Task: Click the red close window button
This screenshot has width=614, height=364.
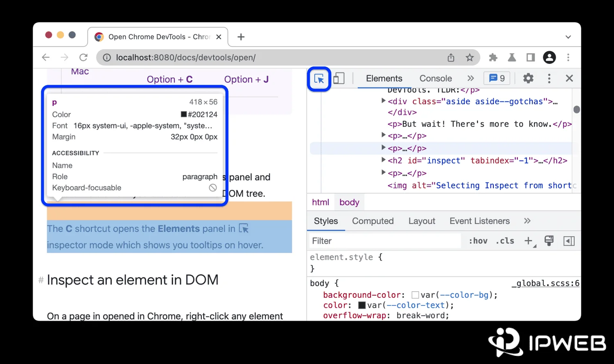Action: coord(49,35)
